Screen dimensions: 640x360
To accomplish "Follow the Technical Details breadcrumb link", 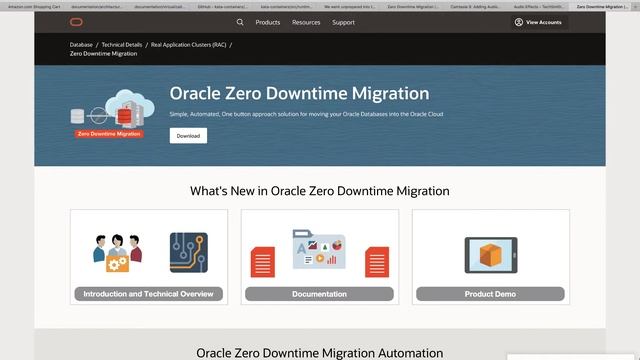I will [122, 44].
